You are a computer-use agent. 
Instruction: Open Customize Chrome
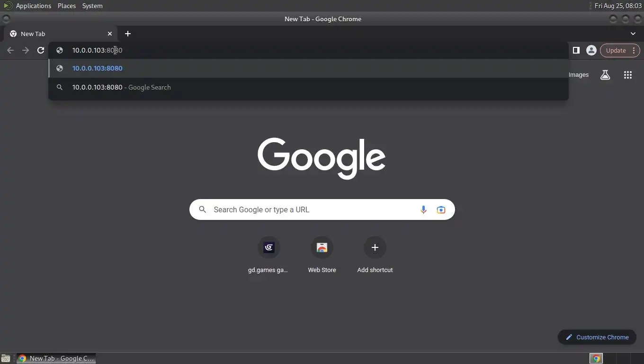597,337
